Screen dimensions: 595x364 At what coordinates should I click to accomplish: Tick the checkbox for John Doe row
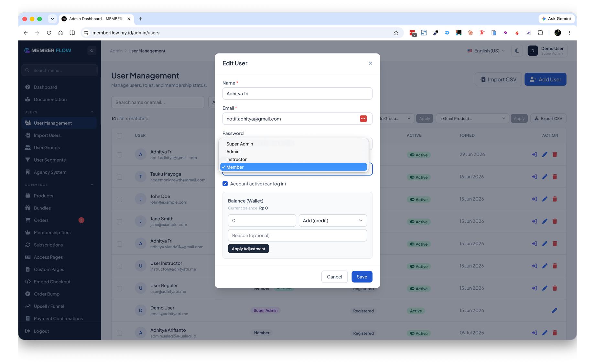[x=119, y=199]
